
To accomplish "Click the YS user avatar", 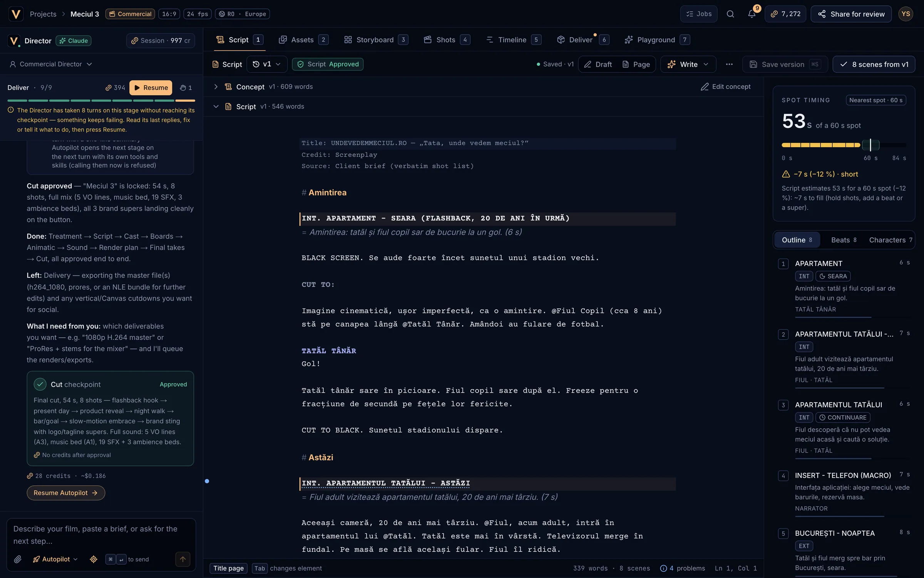I will tap(906, 14).
